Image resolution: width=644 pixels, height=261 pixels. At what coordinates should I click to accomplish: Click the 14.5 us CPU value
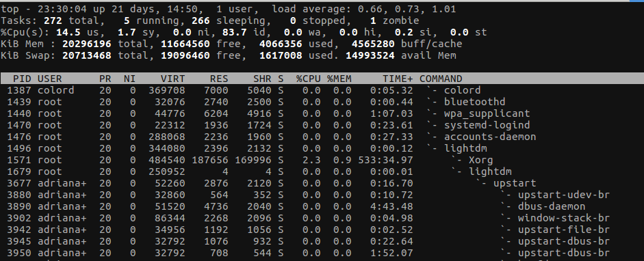click(68, 32)
